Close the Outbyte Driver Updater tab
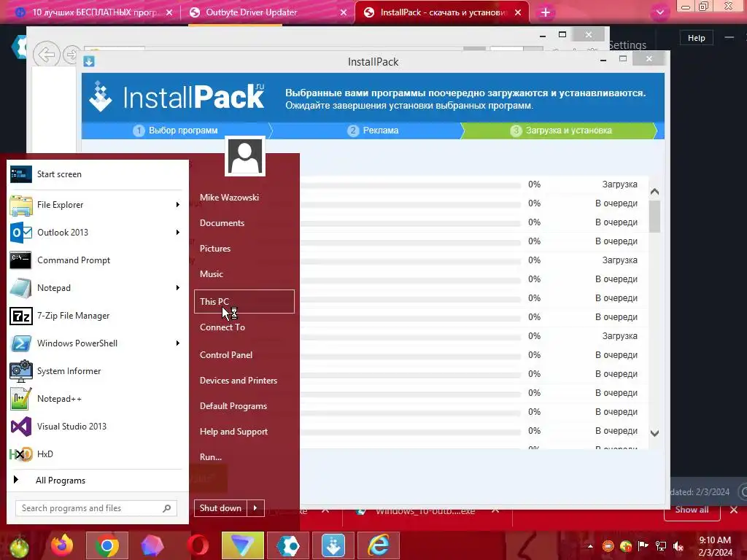The height and width of the screenshot is (560, 747). coord(344,13)
